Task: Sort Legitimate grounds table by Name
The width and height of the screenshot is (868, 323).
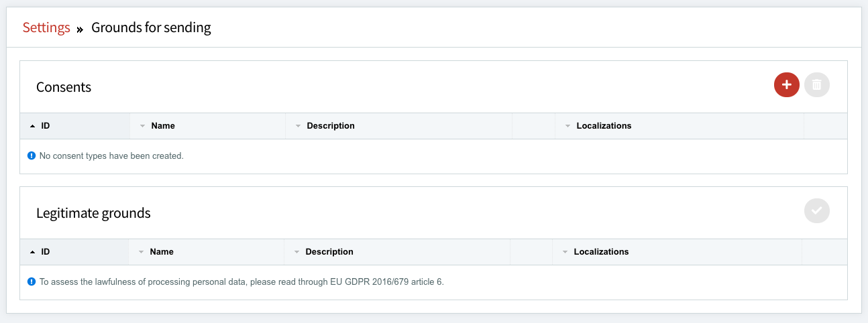Action: point(162,252)
